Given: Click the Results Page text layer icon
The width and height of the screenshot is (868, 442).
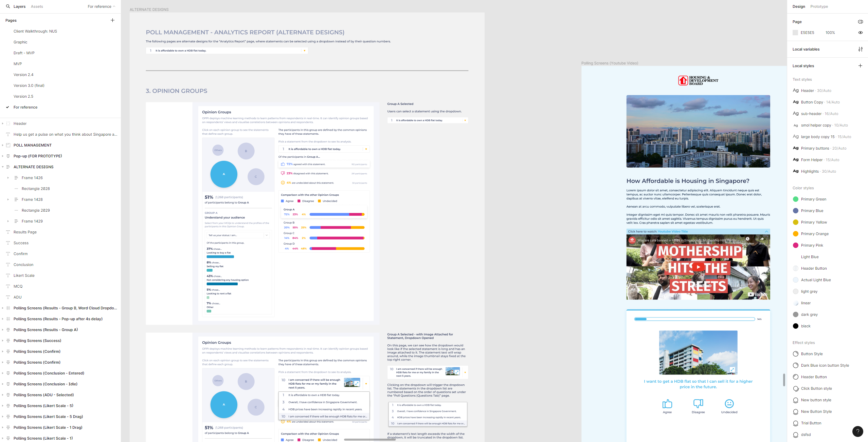Looking at the screenshot, I should click(8, 232).
